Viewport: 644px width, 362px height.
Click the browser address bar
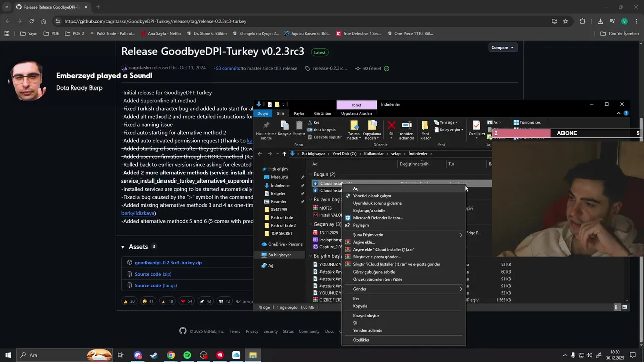[x=302, y=21]
